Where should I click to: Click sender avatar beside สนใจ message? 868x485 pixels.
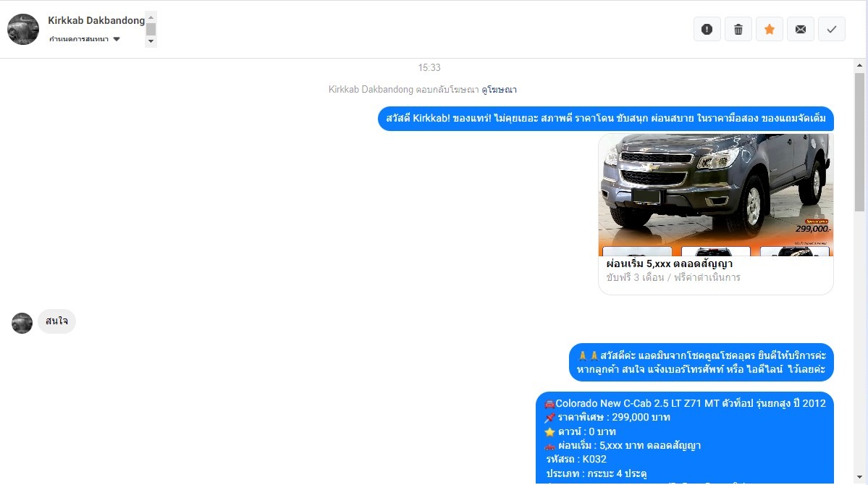[22, 323]
